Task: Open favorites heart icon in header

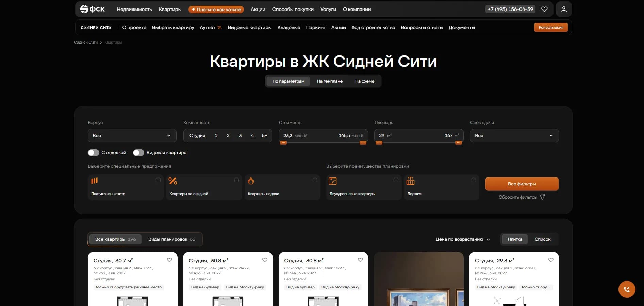Action: click(544, 9)
